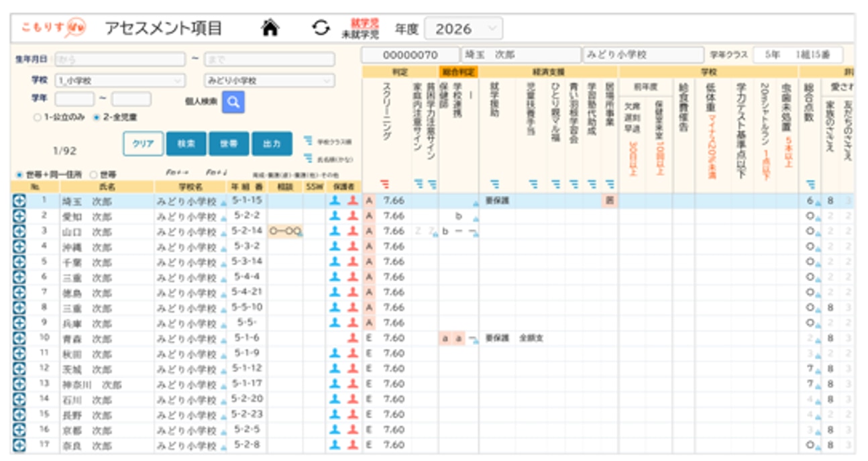Click the refresh arrows icon
This screenshot has width=868, height=461.
coord(321,28)
